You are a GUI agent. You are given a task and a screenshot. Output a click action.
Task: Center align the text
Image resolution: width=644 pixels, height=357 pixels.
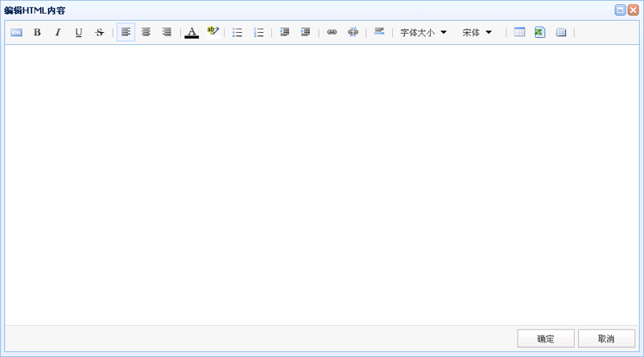point(147,32)
